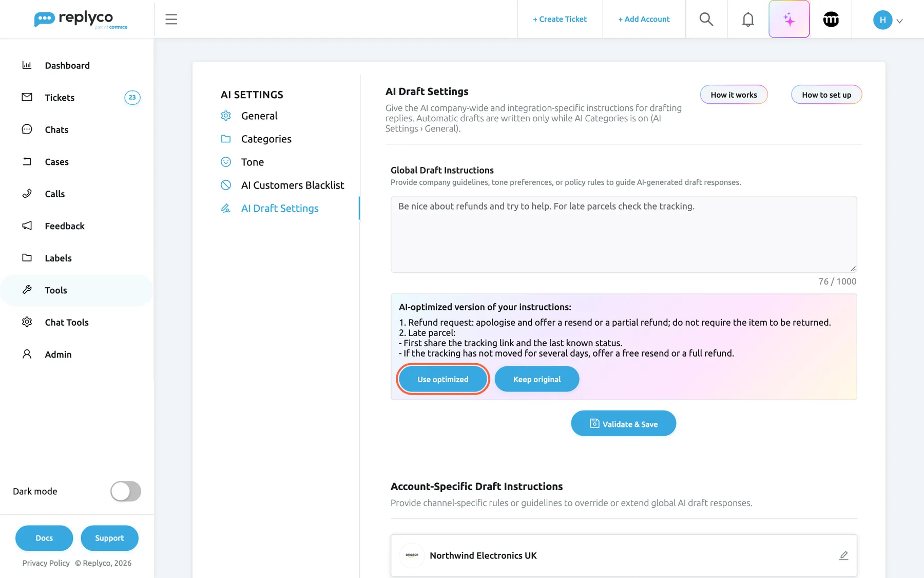Open the notifications bell
This screenshot has width=924, height=578.
(x=748, y=19)
